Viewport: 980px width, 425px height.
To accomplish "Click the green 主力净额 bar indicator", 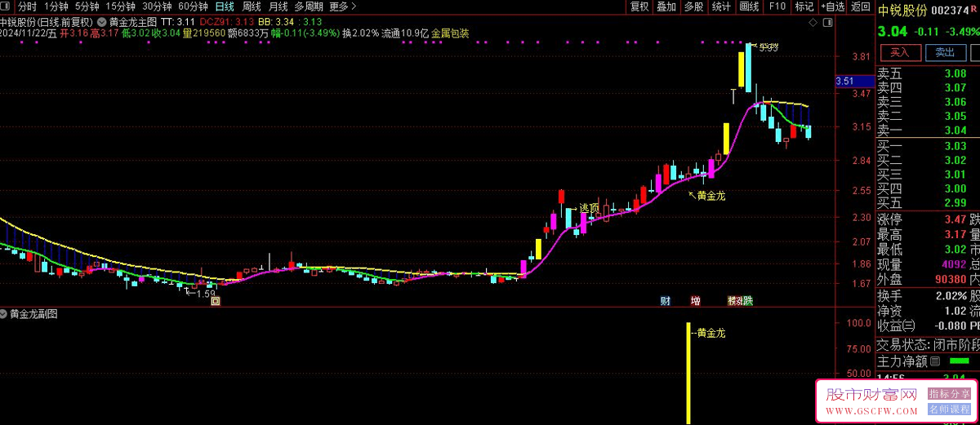I will pos(959,361).
